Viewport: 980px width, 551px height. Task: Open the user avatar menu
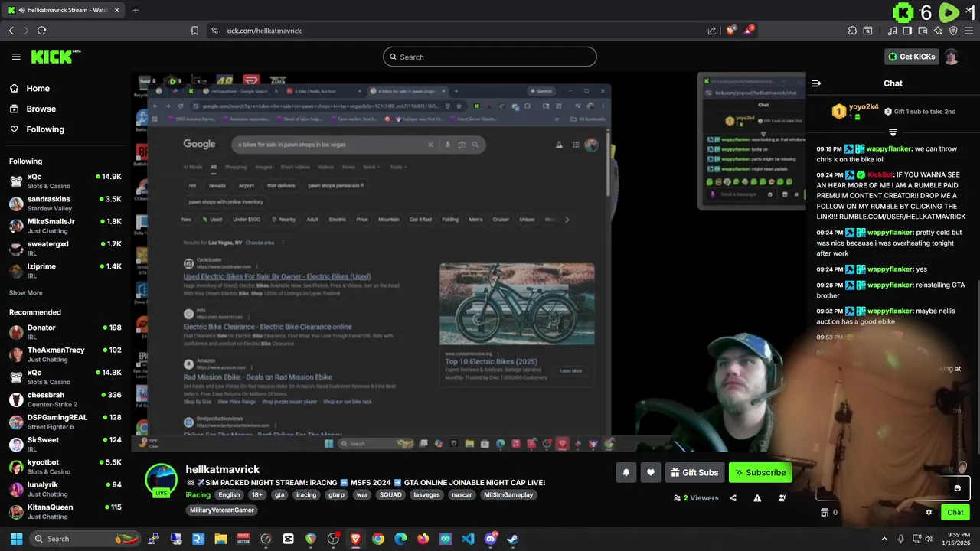pyautogui.click(x=951, y=57)
